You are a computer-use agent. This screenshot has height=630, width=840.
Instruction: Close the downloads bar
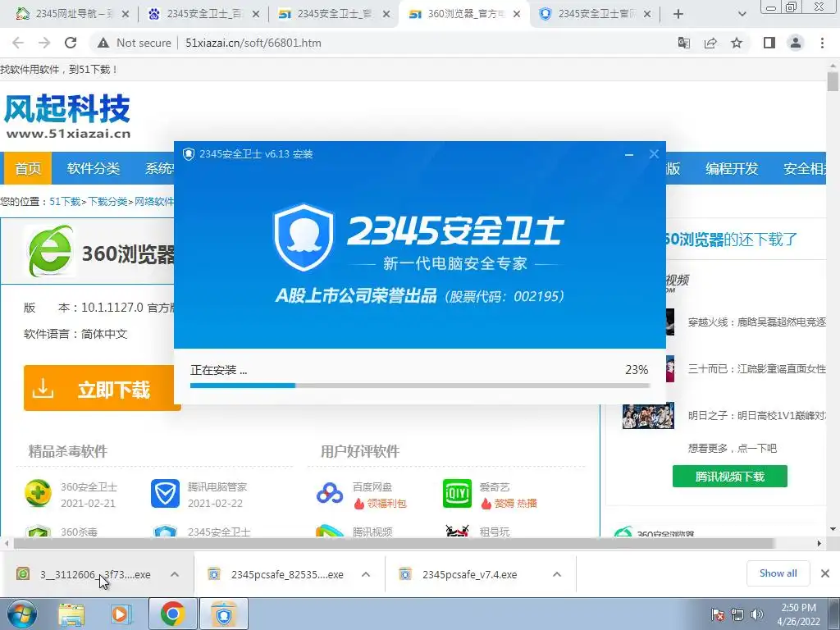(825, 573)
